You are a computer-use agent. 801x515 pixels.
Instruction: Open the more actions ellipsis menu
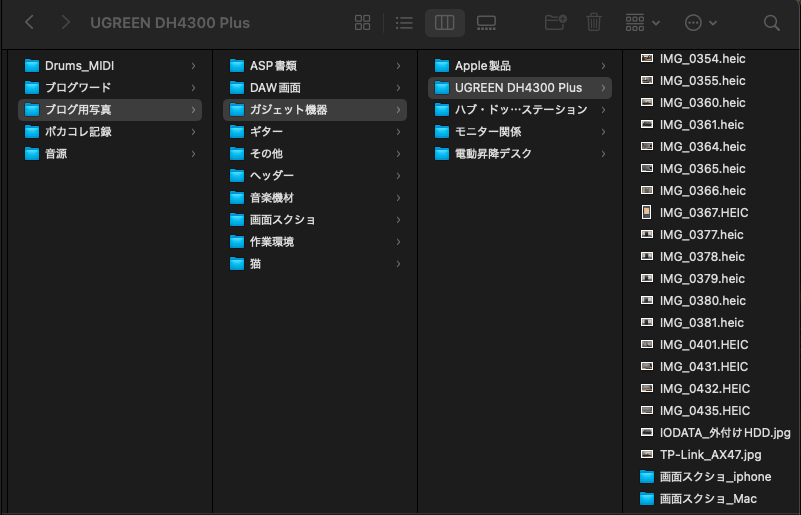(x=699, y=22)
